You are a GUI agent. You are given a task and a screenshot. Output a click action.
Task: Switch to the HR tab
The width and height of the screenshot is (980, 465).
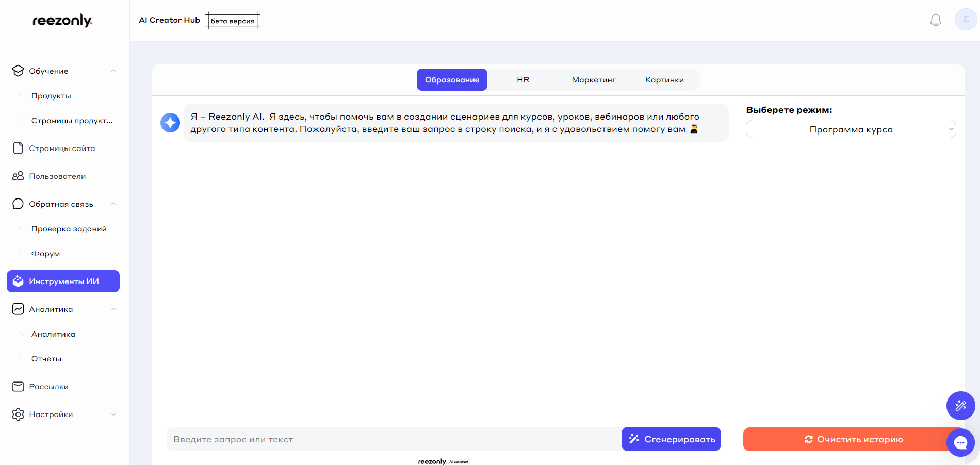click(523, 80)
